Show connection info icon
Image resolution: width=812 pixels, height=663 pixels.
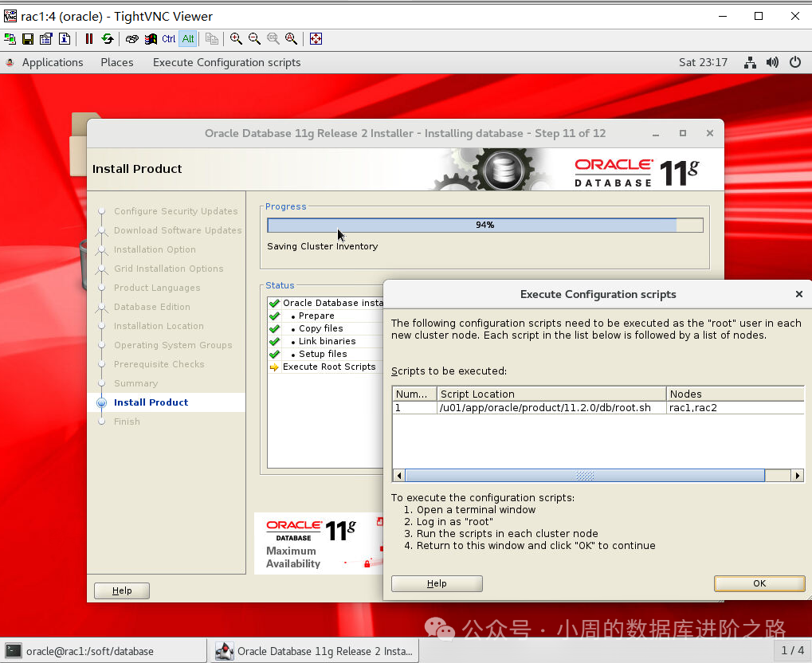[x=65, y=39]
